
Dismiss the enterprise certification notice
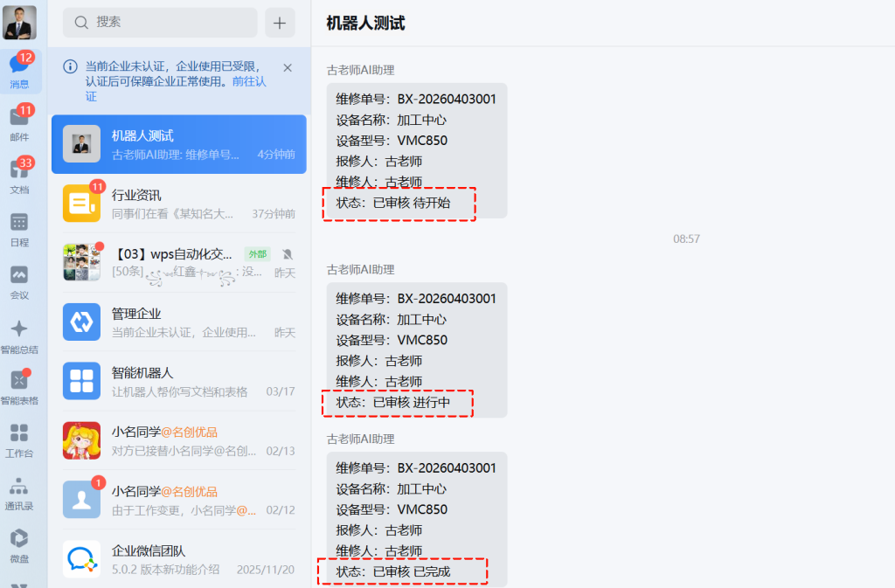pyautogui.click(x=288, y=68)
